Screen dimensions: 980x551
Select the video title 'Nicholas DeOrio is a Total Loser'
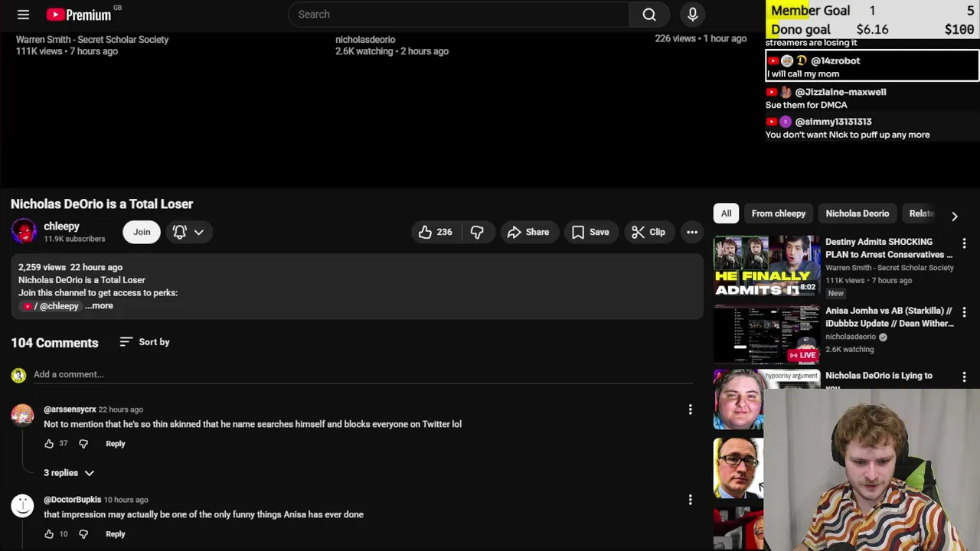102,204
